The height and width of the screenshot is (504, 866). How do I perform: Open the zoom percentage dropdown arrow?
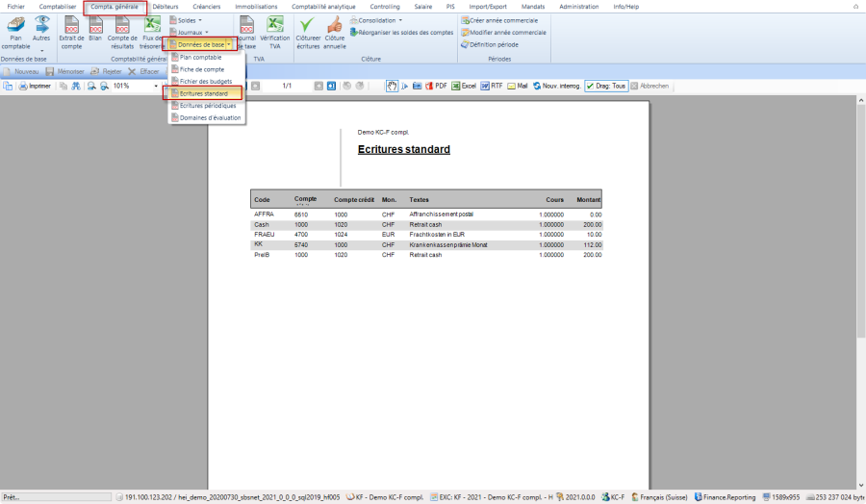(156, 87)
